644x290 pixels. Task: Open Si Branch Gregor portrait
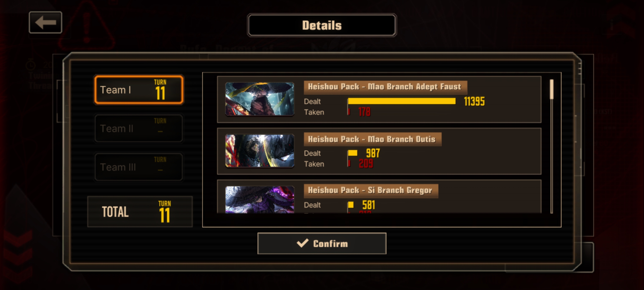(x=259, y=200)
